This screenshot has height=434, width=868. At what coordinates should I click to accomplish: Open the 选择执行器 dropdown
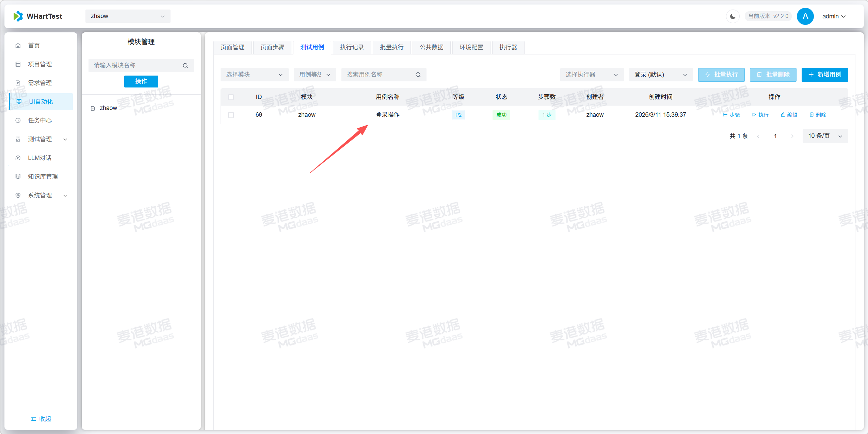591,75
